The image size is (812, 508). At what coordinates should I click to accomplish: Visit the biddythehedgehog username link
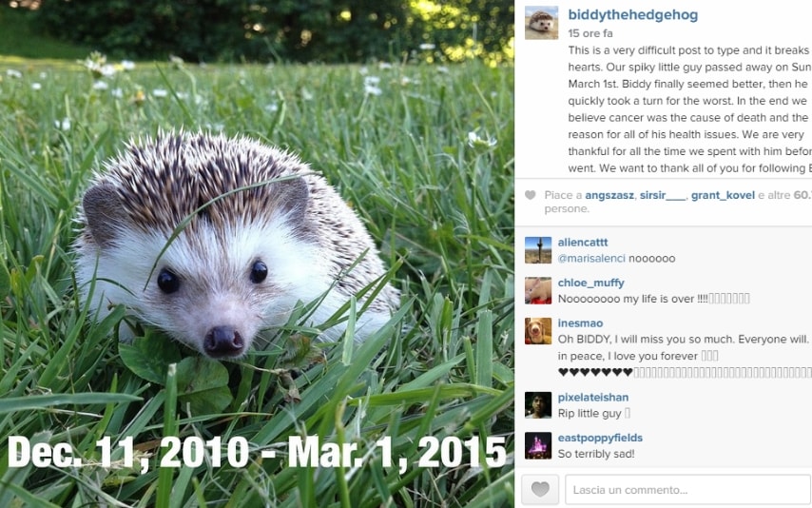click(633, 14)
